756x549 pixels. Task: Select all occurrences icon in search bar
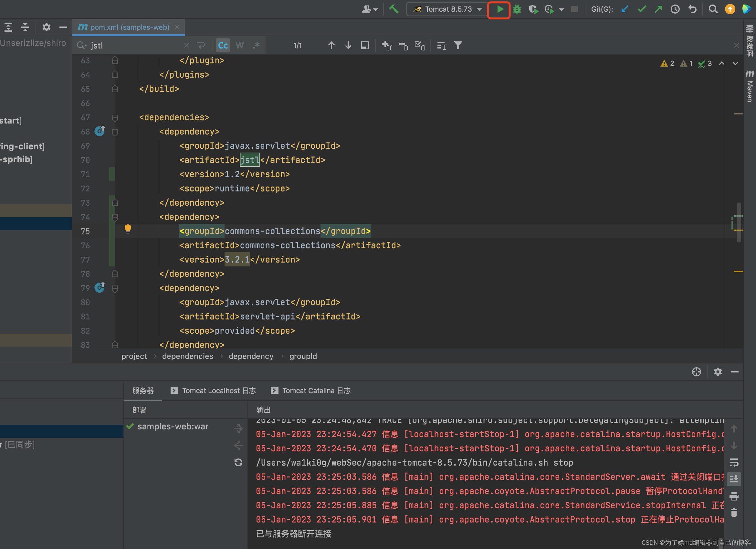click(x=420, y=45)
